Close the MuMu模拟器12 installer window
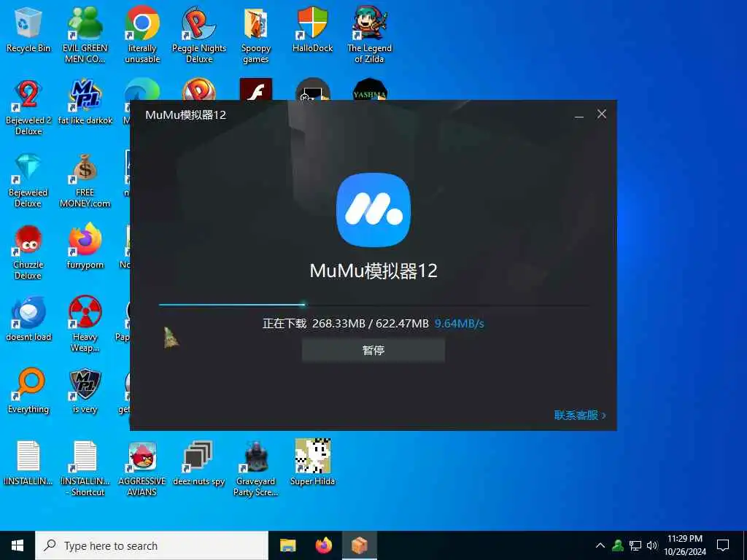 coord(602,114)
